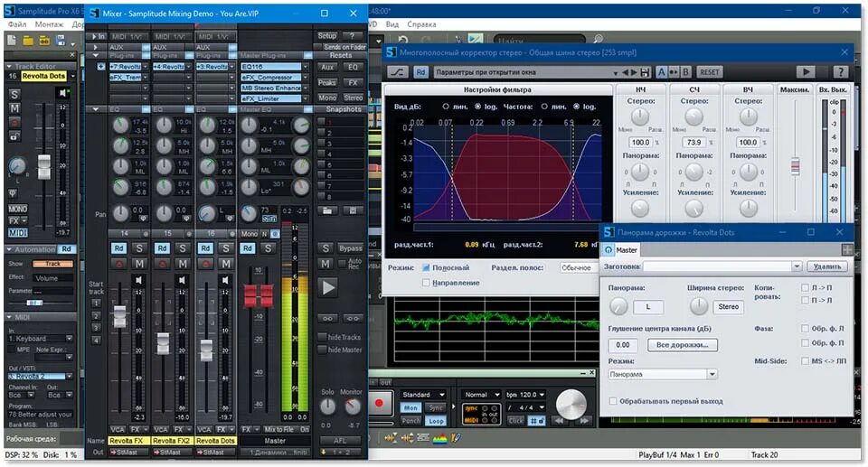Click the new project icon in main toolbar
Image resolution: width=868 pixels, height=467 pixels.
pos(11,40)
